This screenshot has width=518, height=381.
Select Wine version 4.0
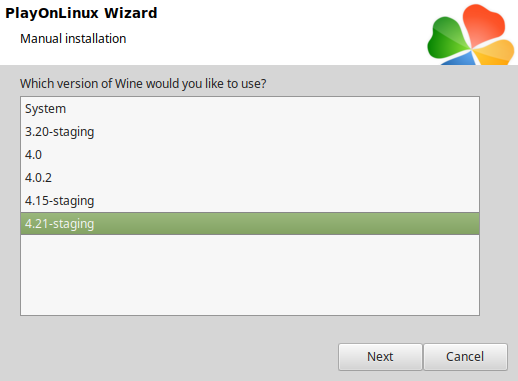coord(250,155)
